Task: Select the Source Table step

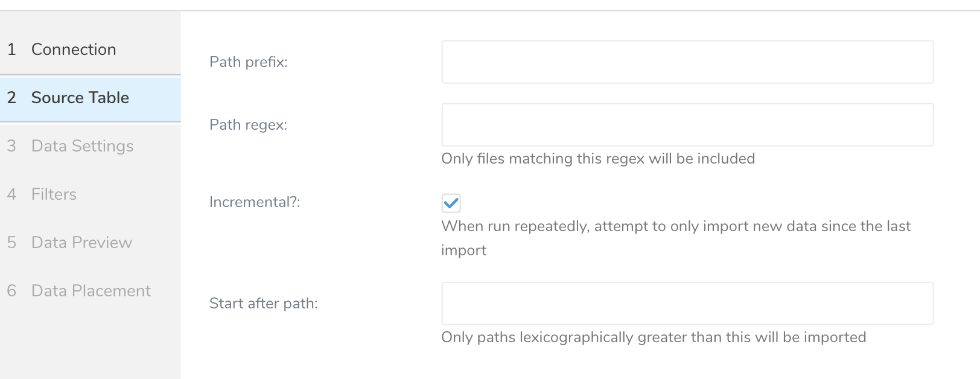Action: 80,98
